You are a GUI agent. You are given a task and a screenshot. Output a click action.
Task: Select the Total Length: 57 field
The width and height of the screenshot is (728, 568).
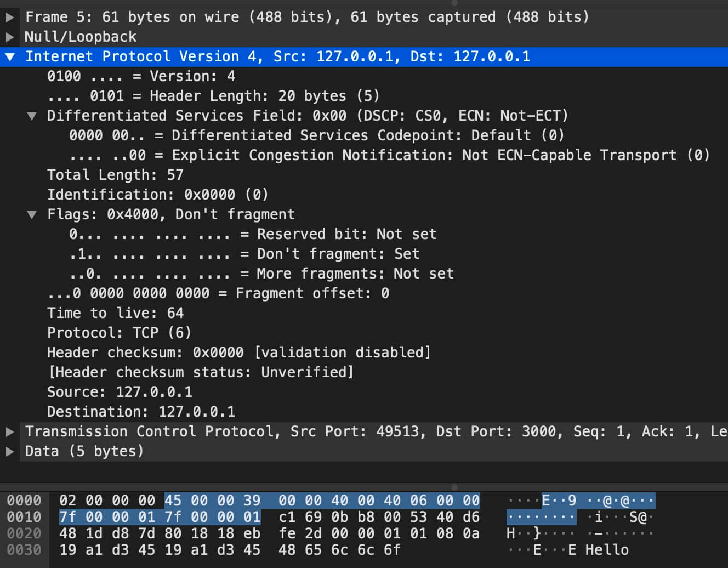click(115, 175)
